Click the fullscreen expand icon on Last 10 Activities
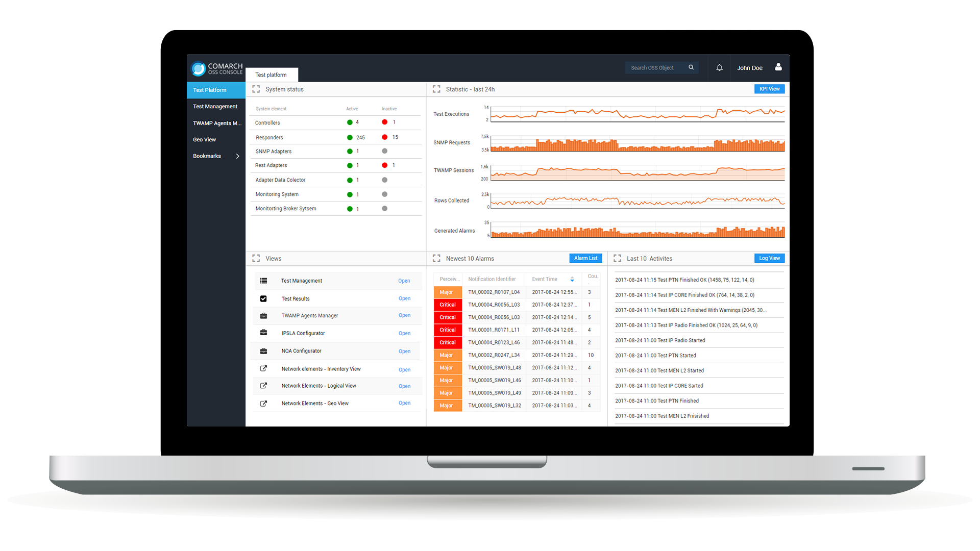 (x=618, y=258)
